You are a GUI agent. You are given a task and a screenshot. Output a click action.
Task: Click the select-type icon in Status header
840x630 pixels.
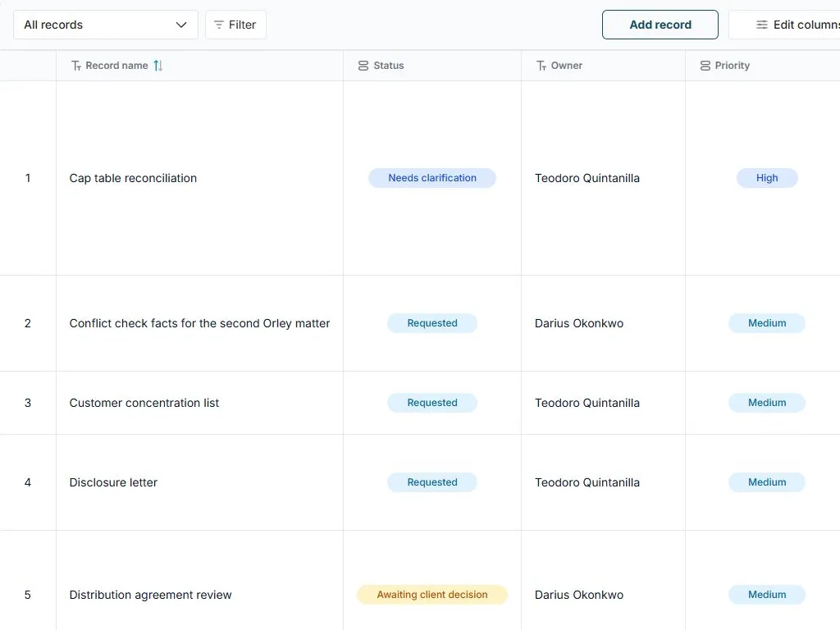[363, 66]
